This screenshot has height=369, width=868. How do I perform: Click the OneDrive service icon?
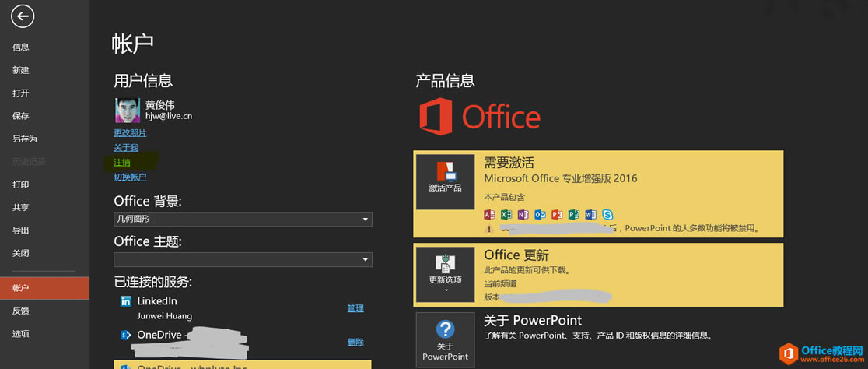click(126, 335)
